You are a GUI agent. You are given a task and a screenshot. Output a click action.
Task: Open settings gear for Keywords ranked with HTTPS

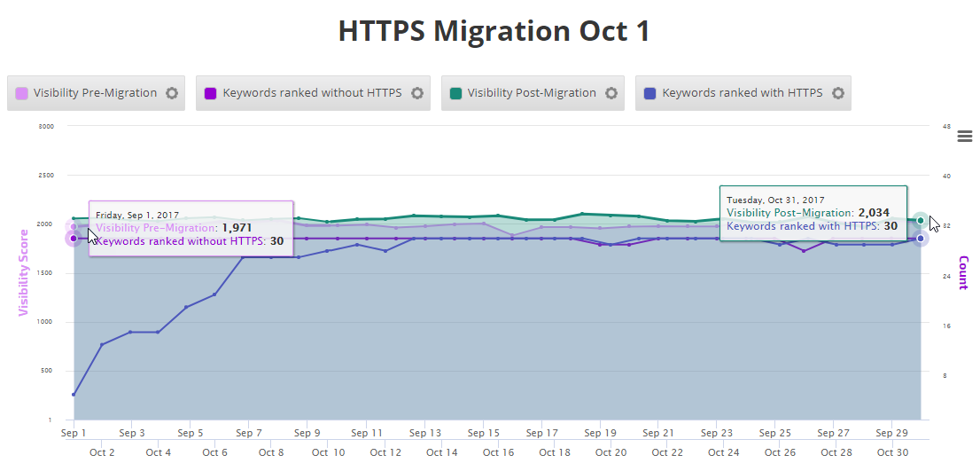(x=838, y=93)
